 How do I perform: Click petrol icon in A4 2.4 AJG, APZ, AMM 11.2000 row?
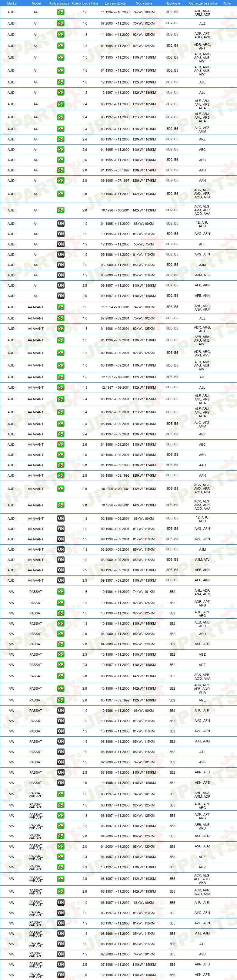click(x=61, y=129)
